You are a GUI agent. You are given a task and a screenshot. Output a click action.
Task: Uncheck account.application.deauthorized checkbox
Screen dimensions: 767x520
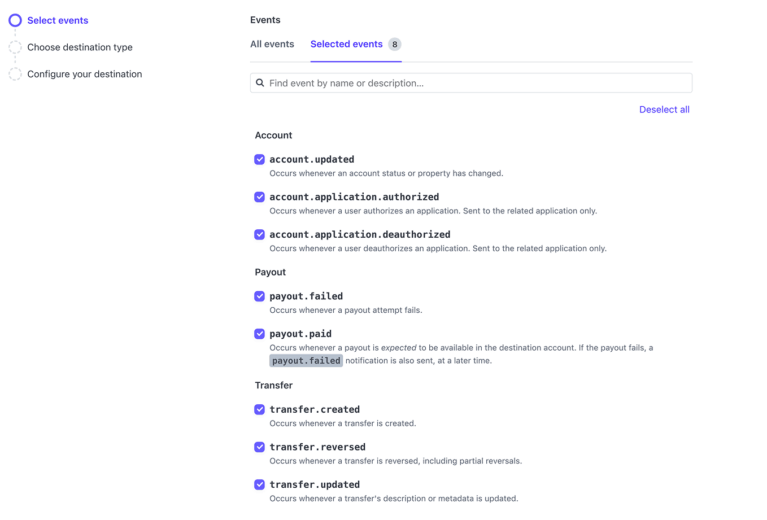259,235
